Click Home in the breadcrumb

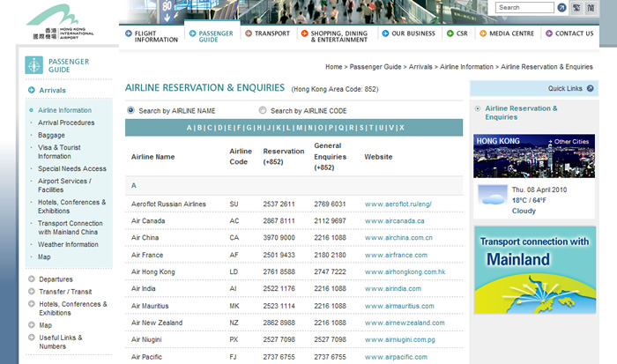[x=334, y=66]
